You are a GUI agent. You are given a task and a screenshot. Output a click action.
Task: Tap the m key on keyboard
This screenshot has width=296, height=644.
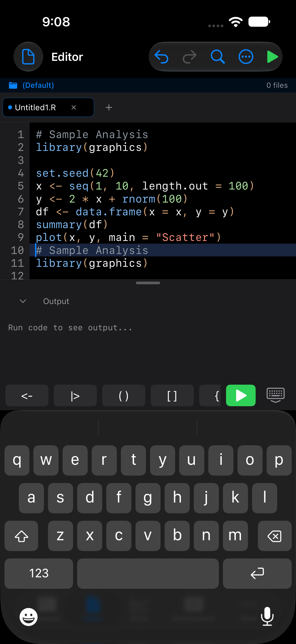point(235,536)
